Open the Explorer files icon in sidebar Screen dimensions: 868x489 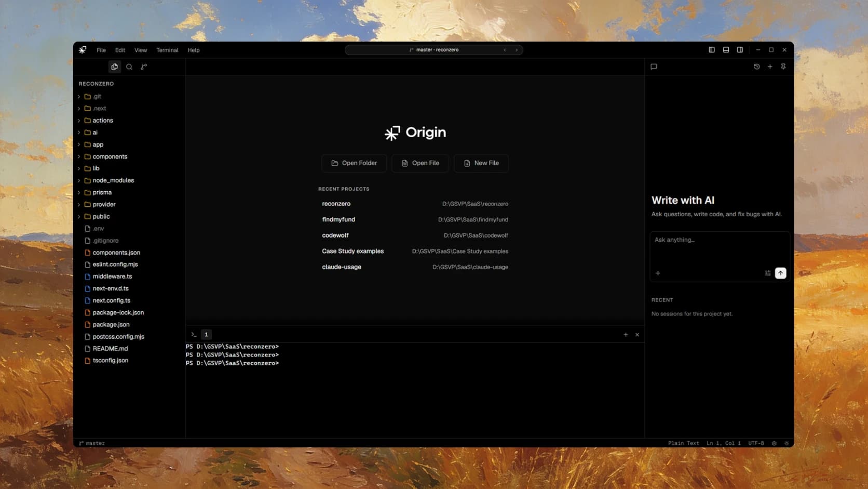tap(115, 67)
